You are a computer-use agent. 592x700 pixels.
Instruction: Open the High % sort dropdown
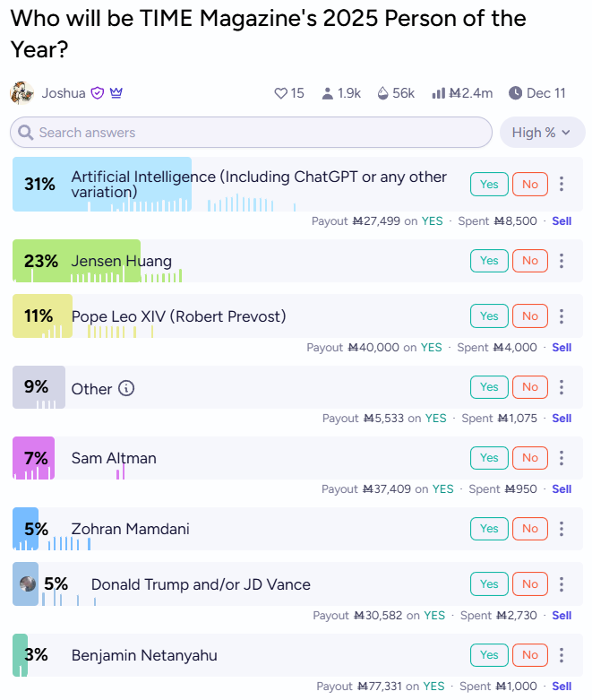click(x=542, y=133)
